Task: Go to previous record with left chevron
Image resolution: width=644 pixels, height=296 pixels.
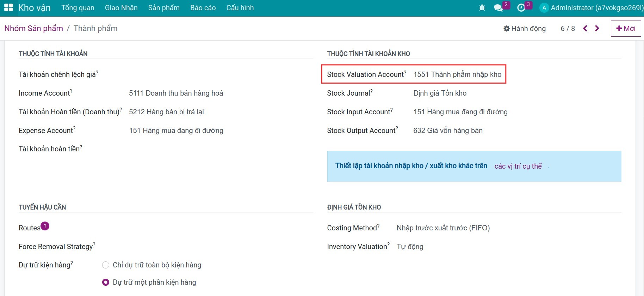Action: pos(585,28)
